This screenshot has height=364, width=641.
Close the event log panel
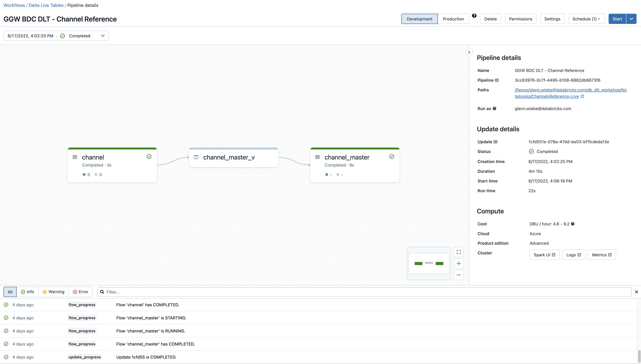pos(636,292)
